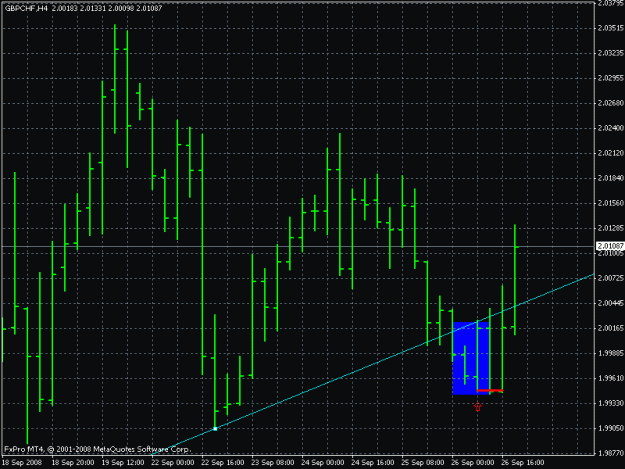Screen dimensions: 625x469
Task: Click the 18 Sep 2008 time label
Action: click(x=22, y=463)
